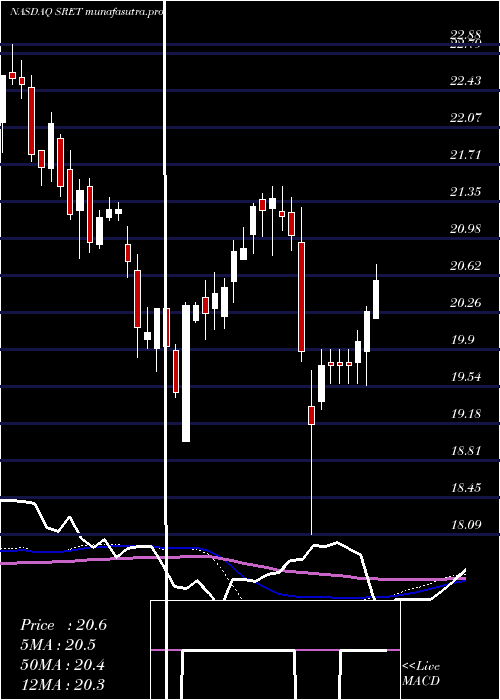Screen dimensions: 500x700
Task: Click the 19.9 price axis label
Action: tap(462, 340)
